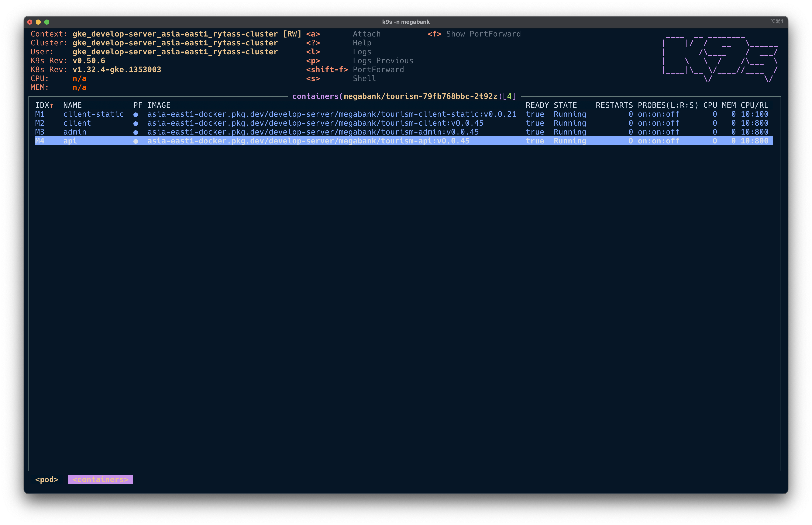Image resolution: width=812 pixels, height=525 pixels.
Task: Click the port-forward dot for api row
Action: (136, 141)
